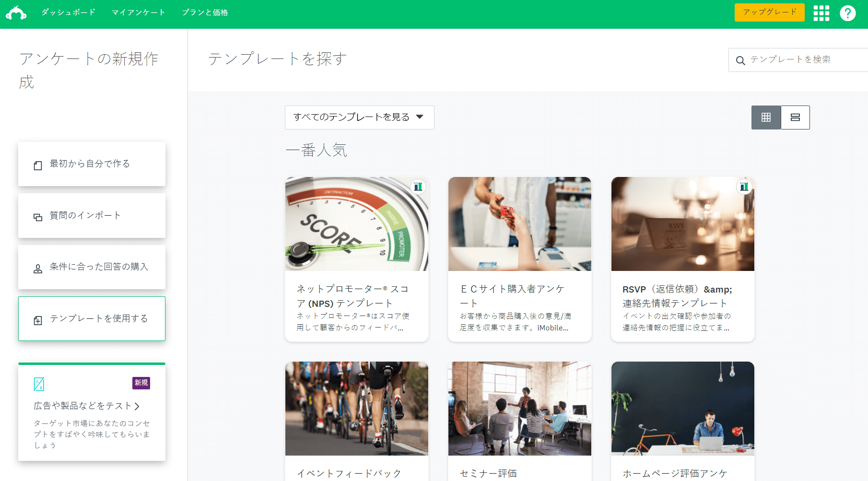Select テンプレートを使用する option
Image resolution: width=868 pixels, height=481 pixels.
[x=92, y=318]
